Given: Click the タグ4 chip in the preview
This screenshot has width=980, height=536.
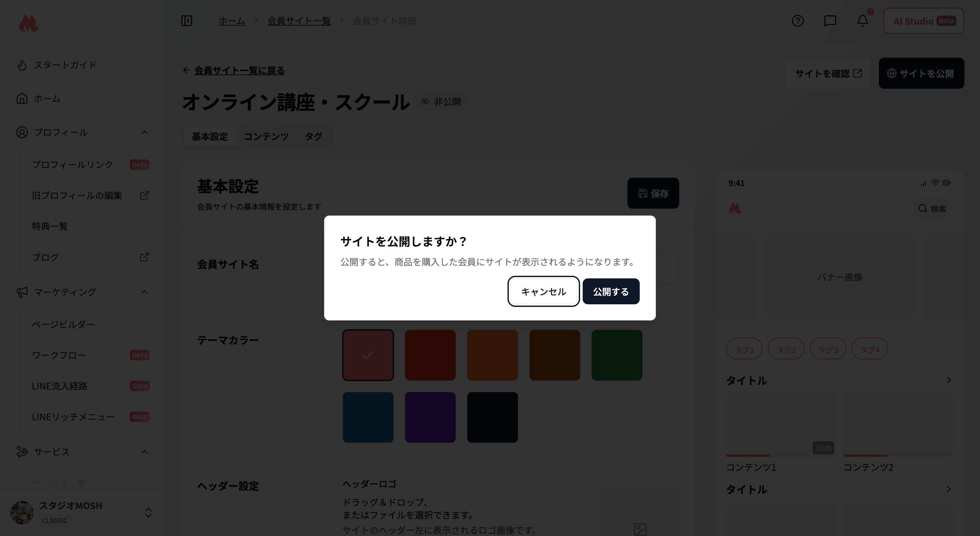Looking at the screenshot, I should 870,348.
